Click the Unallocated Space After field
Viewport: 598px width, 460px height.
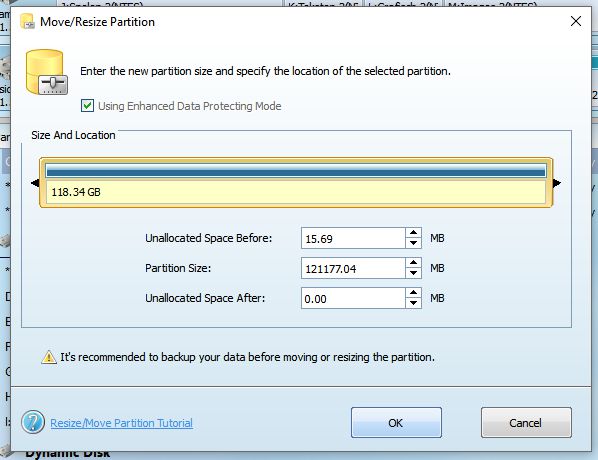pyautogui.click(x=353, y=298)
